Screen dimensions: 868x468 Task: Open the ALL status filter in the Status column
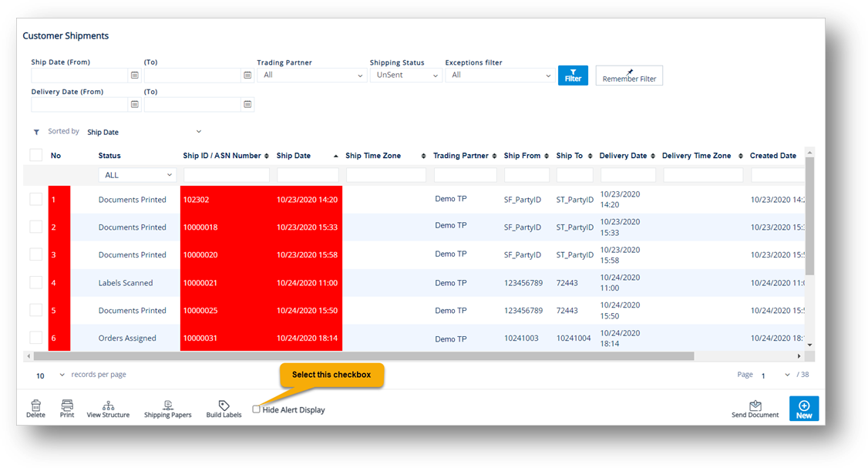point(137,174)
